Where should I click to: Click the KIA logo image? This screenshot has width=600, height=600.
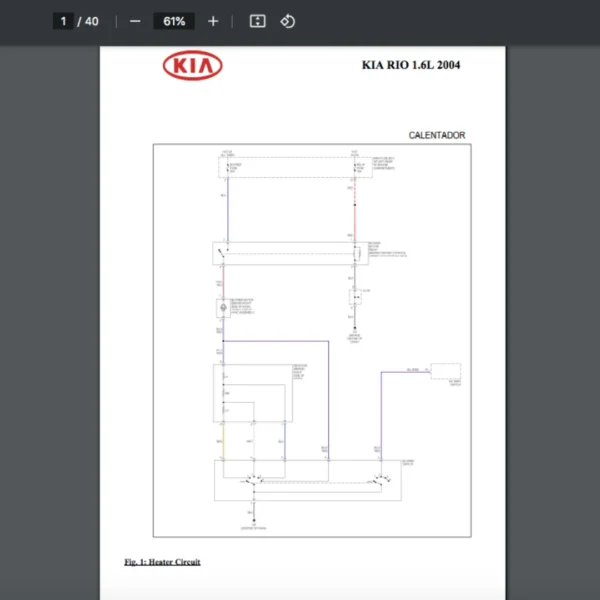192,65
